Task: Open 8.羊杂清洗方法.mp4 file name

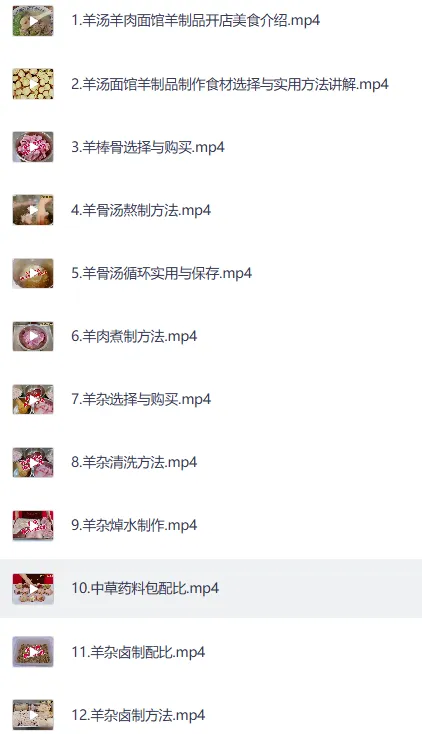Action: click(x=134, y=462)
